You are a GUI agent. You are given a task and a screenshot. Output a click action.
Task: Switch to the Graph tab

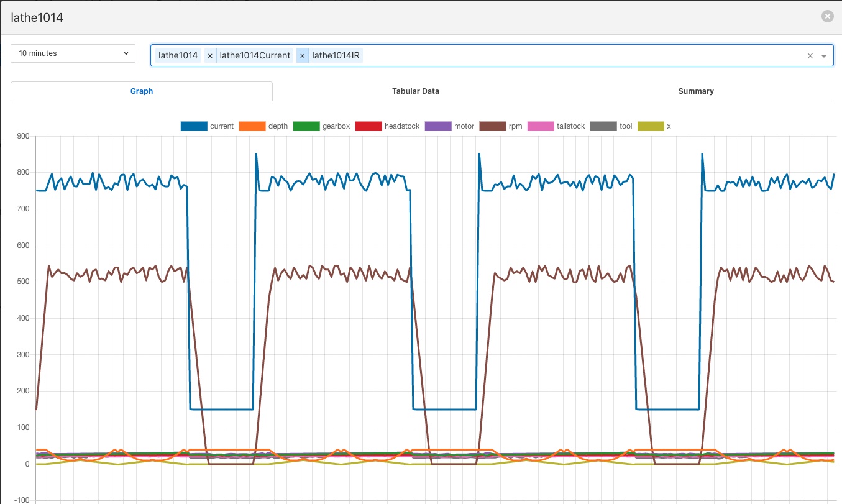point(142,91)
